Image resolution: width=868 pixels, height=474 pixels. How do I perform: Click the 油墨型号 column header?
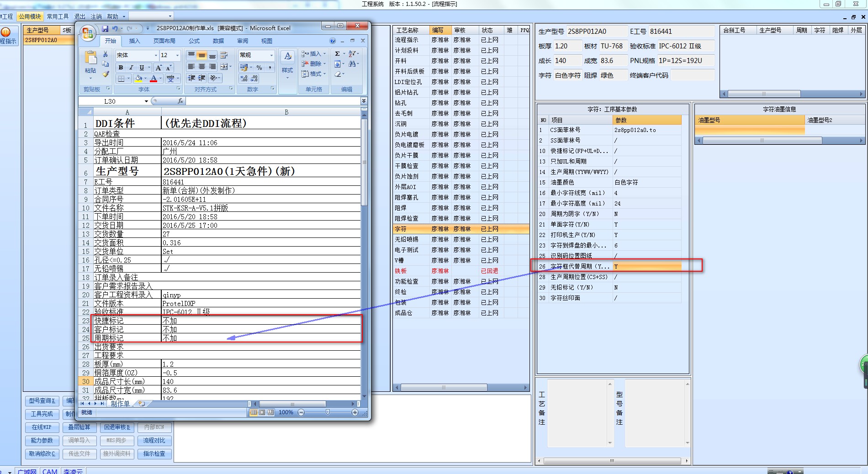pyautogui.click(x=749, y=120)
